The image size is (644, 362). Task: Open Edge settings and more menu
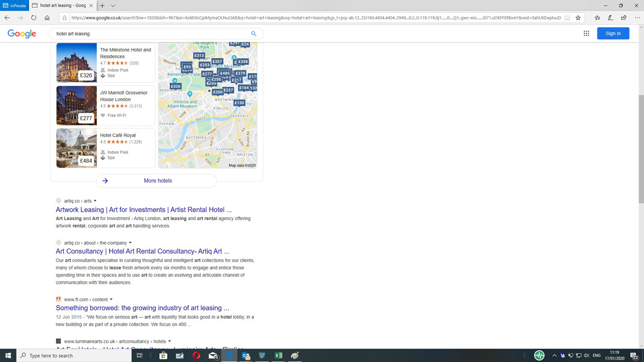point(637,18)
